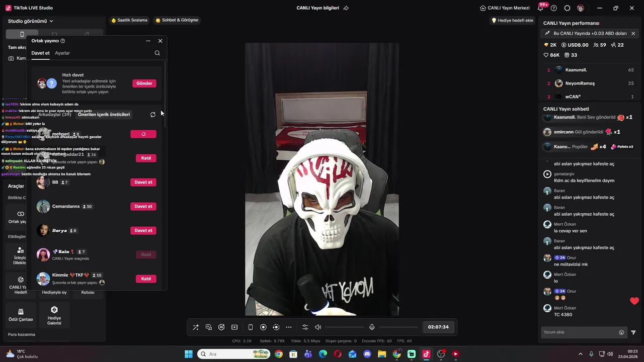Show hidden system tray icons chevron
Screen dimensions: 644x362
[580, 354]
